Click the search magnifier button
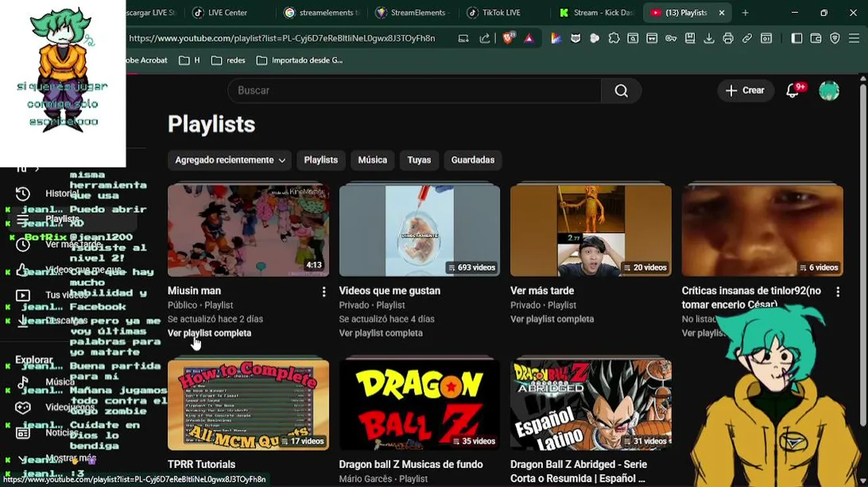 pos(621,91)
